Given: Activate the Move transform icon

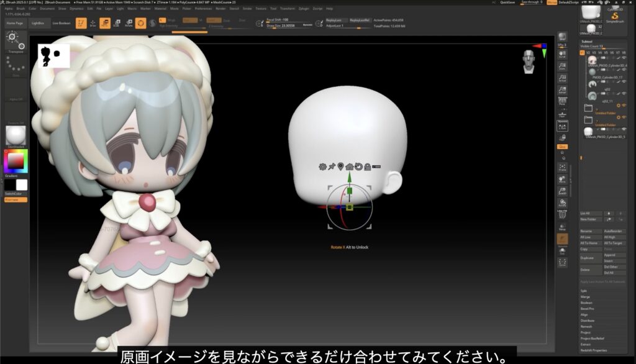Looking at the screenshot, I should point(104,23).
